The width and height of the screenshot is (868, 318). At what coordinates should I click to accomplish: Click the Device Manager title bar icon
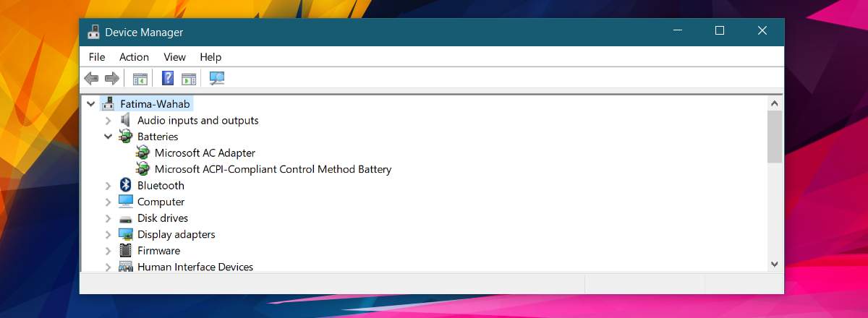point(93,32)
